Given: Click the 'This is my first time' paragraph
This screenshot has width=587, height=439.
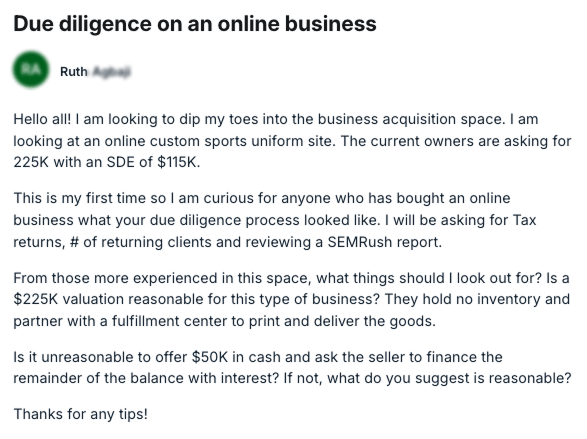Looking at the screenshot, I should pos(275,220).
